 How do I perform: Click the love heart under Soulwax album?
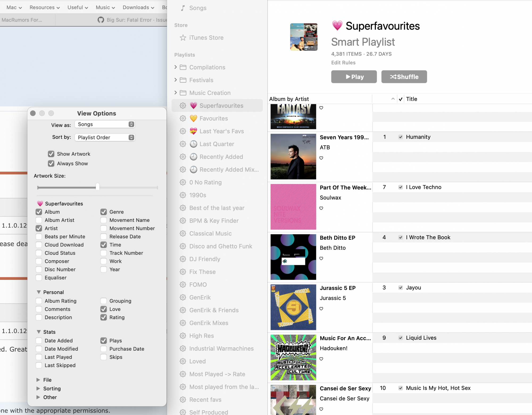click(x=321, y=208)
